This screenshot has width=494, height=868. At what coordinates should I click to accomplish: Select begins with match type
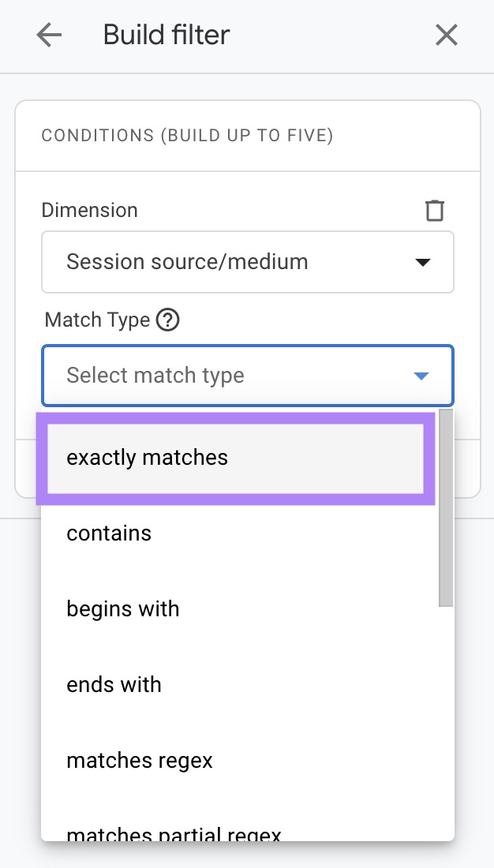coord(123,608)
